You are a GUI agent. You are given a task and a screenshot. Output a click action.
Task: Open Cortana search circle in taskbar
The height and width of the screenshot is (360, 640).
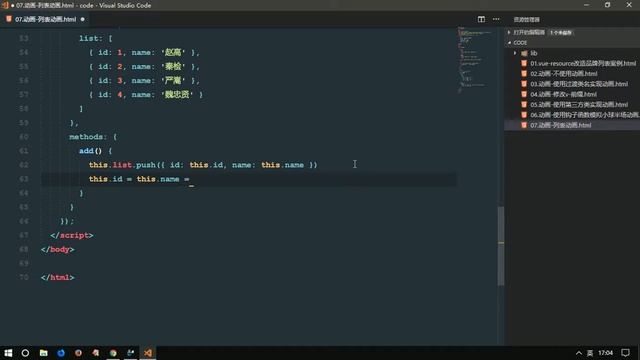tap(25, 353)
